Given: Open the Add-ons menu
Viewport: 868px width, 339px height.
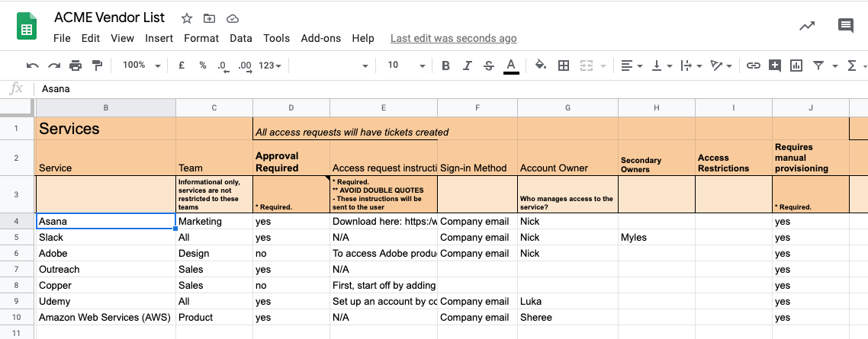Looking at the screenshot, I should pyautogui.click(x=321, y=38).
